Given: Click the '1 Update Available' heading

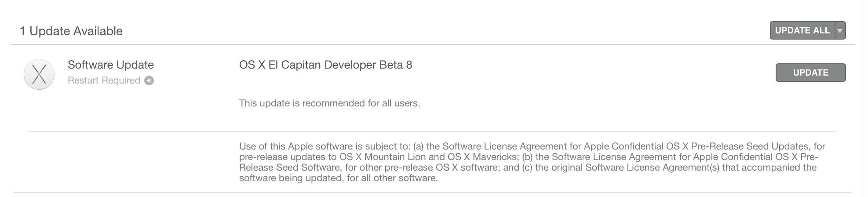Looking at the screenshot, I should point(71,31).
